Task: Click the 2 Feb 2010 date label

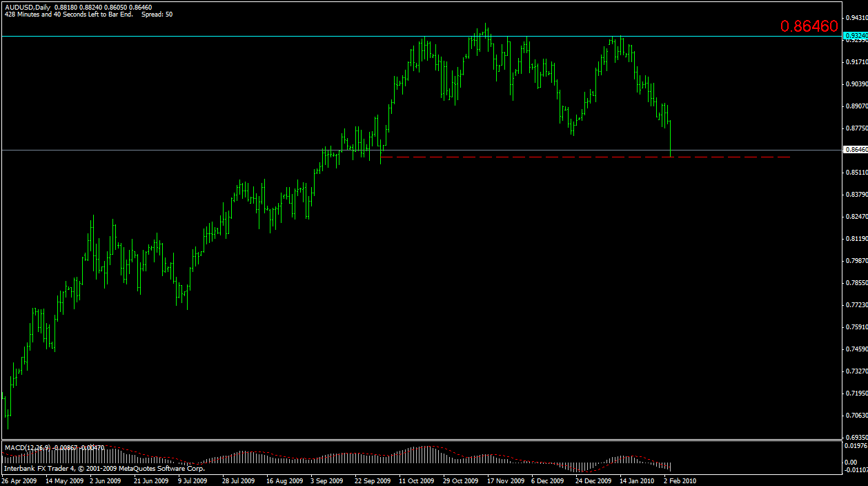Action: 679,480
